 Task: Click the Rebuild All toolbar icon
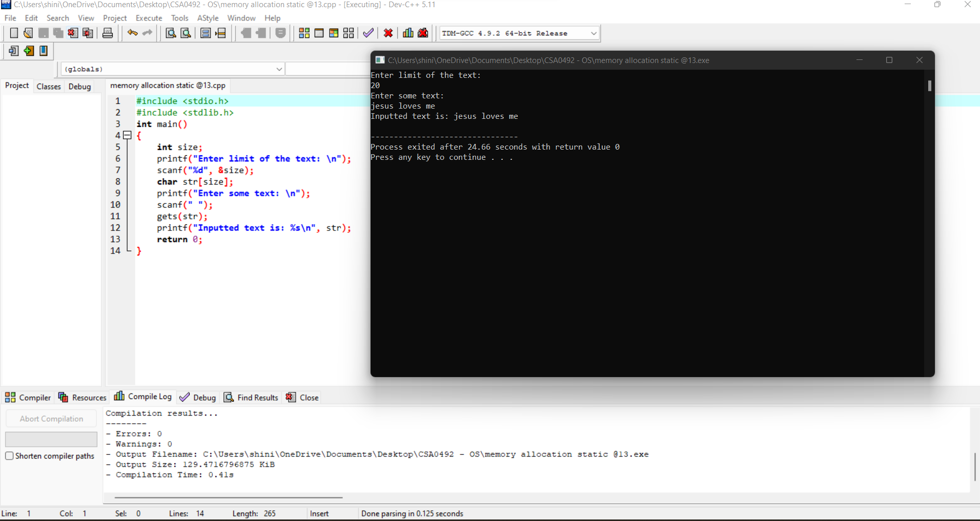tap(348, 33)
